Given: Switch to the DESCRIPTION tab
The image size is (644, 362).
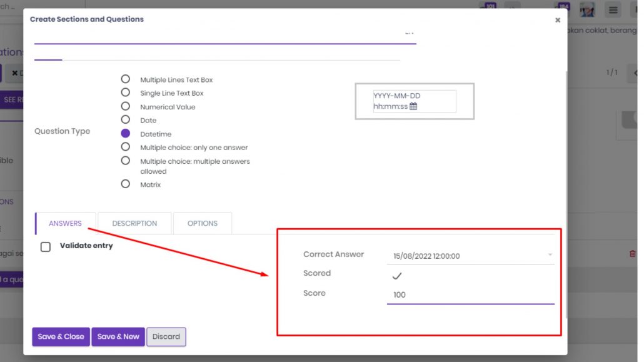Looking at the screenshot, I should (x=134, y=223).
